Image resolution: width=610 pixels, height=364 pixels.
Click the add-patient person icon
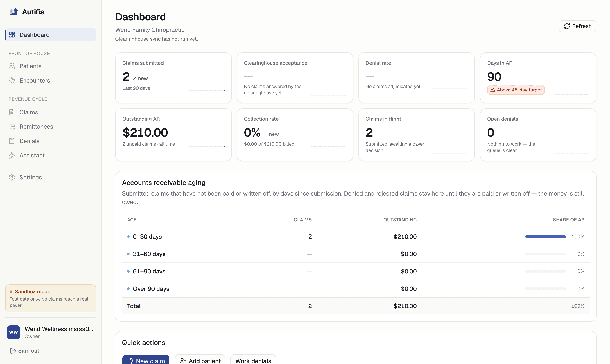[x=183, y=361]
